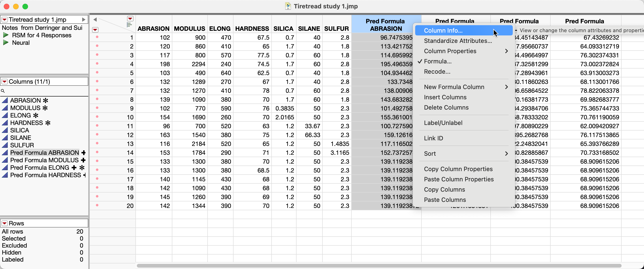The height and width of the screenshot is (269, 644).
Task: Select SILICA in the Columns list
Action: [20, 130]
